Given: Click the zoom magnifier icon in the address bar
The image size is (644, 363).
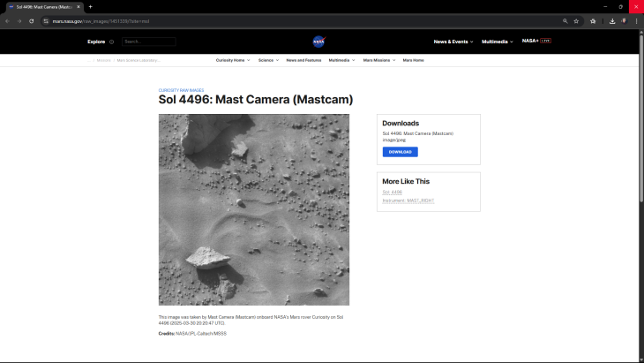Looking at the screenshot, I should pyautogui.click(x=565, y=20).
